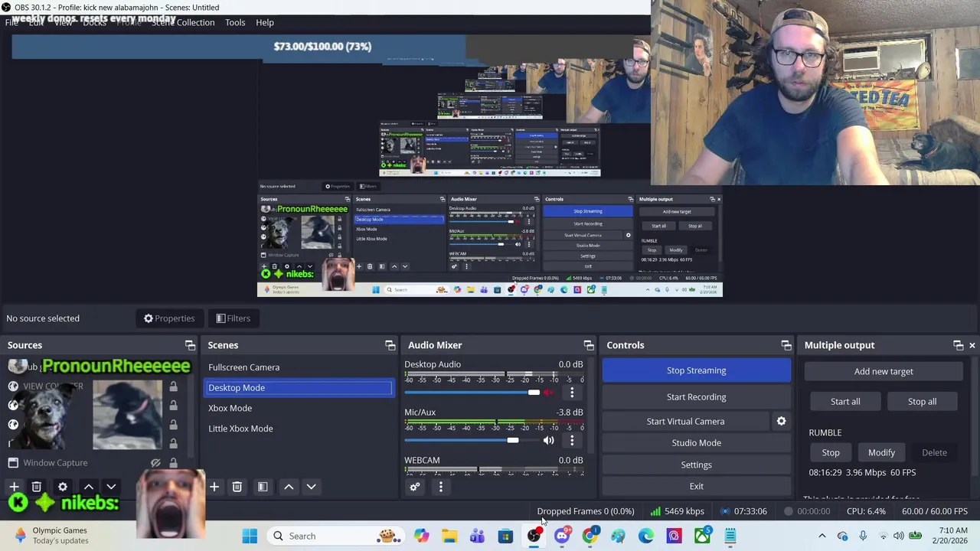Mute Mic/Aux with its speaker icon

[548, 440]
